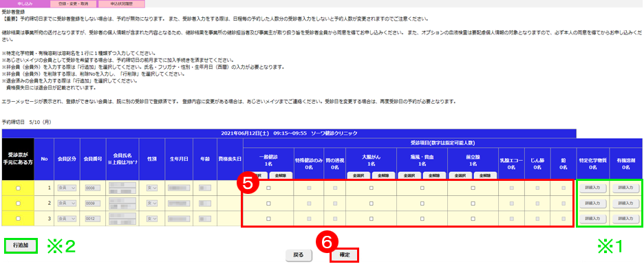The width and height of the screenshot is (644, 273).
Task: Open 性別 dropdown in row 2
Action: [152, 204]
